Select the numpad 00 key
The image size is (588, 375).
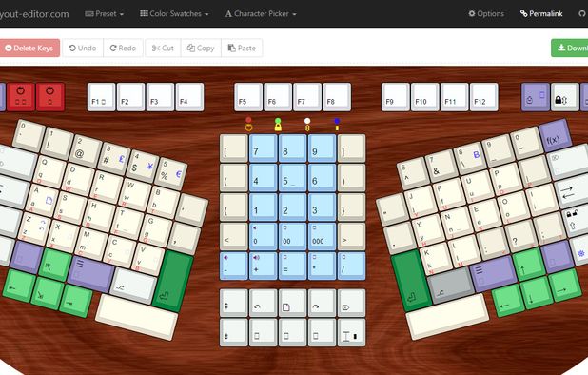(x=292, y=237)
